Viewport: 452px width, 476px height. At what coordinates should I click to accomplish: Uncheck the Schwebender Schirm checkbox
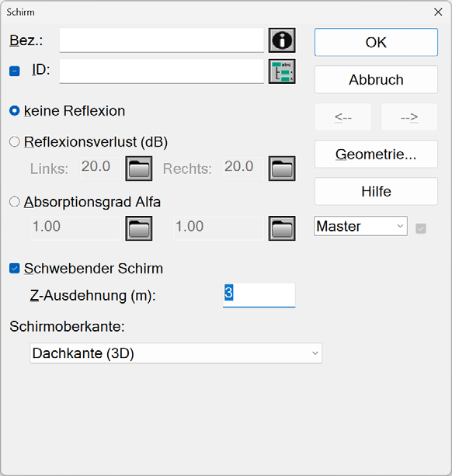pos(15,269)
